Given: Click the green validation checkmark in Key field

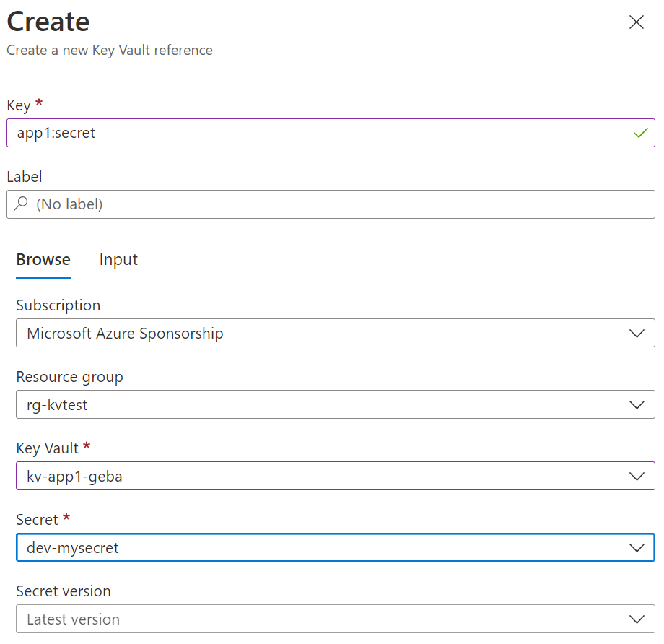Looking at the screenshot, I should [x=639, y=133].
